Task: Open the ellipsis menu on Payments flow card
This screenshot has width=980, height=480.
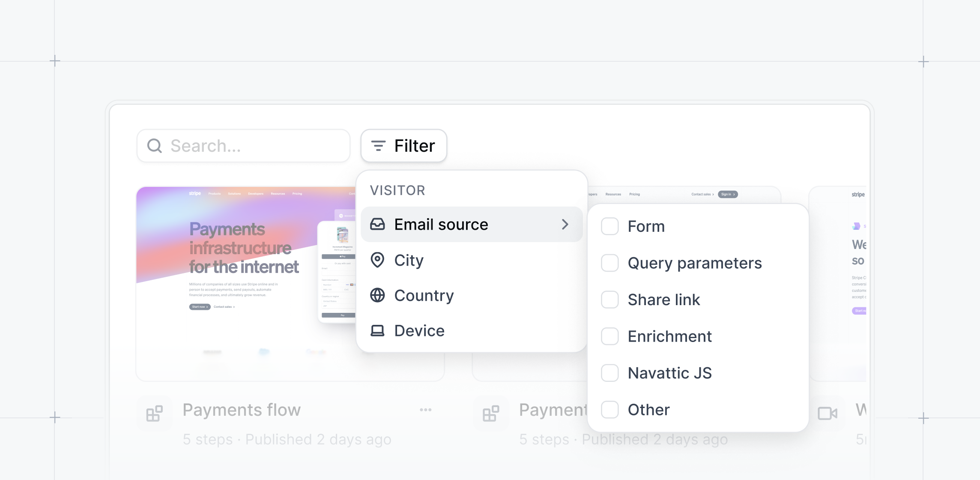Action: [425, 409]
